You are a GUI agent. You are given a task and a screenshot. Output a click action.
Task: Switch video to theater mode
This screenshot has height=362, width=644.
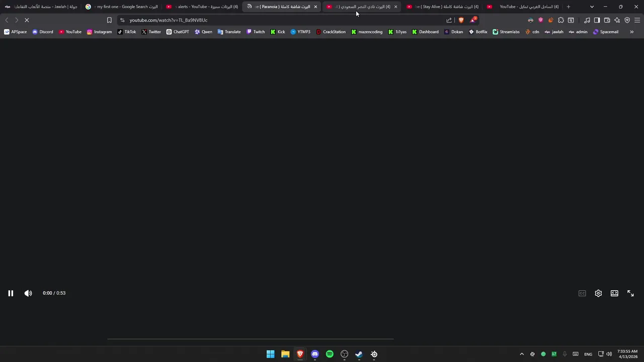(614, 293)
